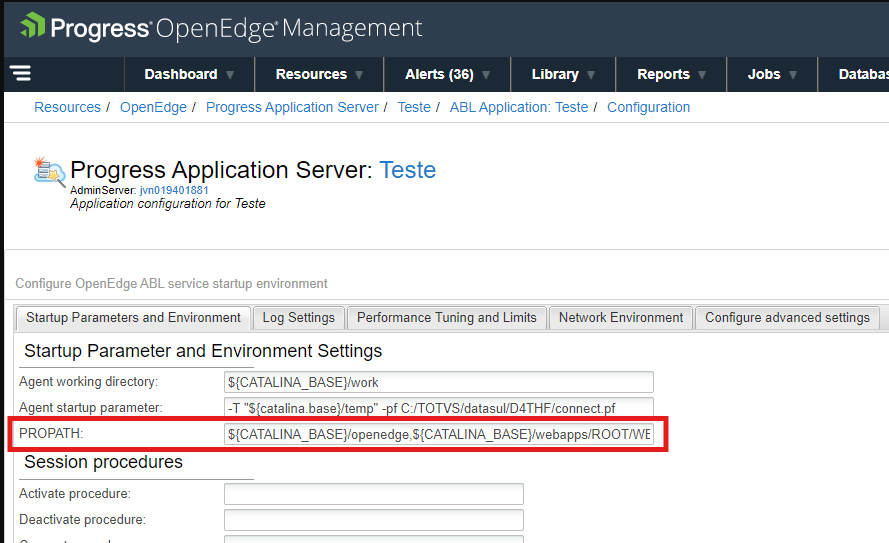Open the Alerts (36) menu
The image size is (889, 543).
point(439,74)
